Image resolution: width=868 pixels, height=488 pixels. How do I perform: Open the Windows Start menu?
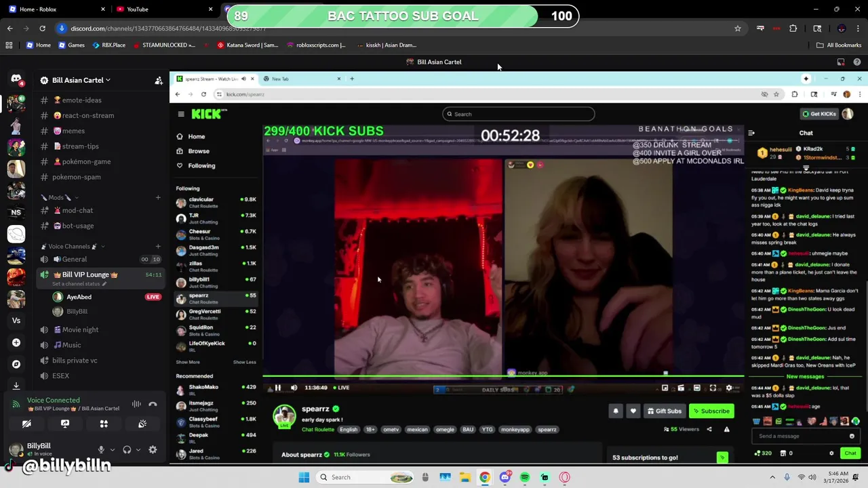304,477
